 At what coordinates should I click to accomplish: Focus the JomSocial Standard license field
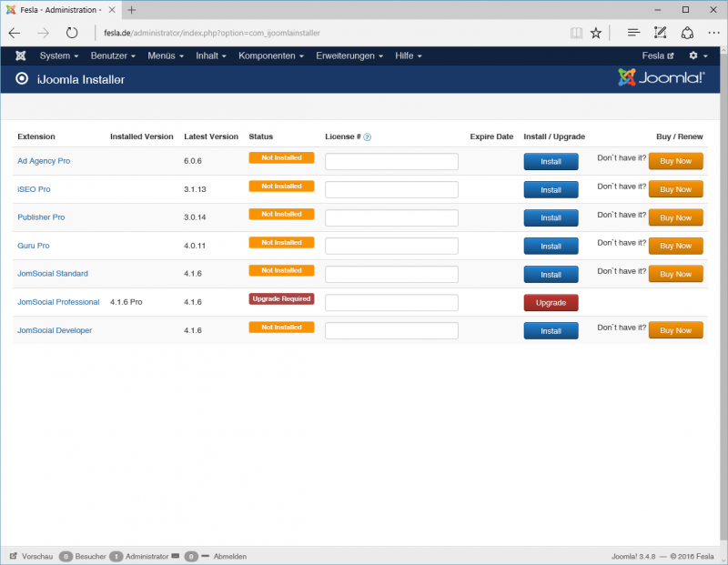coord(391,274)
